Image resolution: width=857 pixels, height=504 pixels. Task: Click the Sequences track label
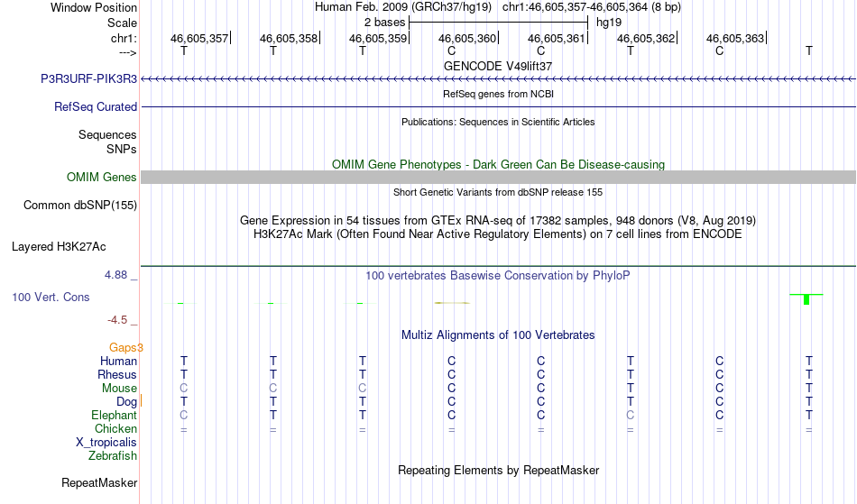pos(107,134)
